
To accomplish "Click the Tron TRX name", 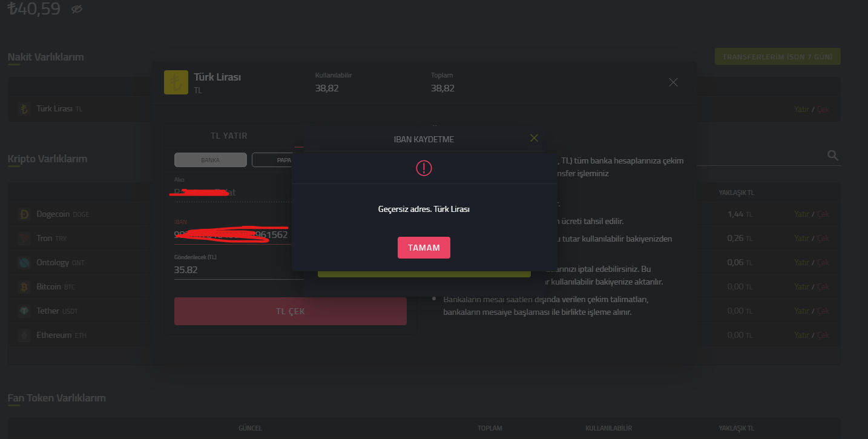I will pyautogui.click(x=51, y=238).
